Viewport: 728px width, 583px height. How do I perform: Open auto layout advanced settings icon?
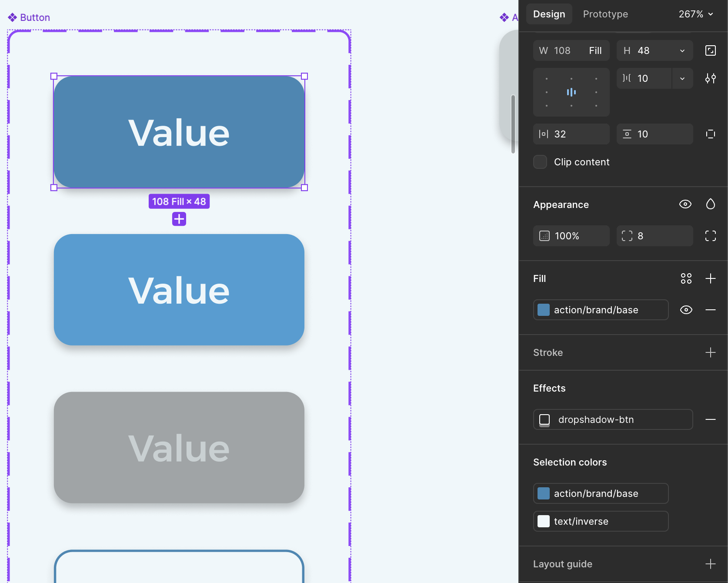(x=710, y=78)
